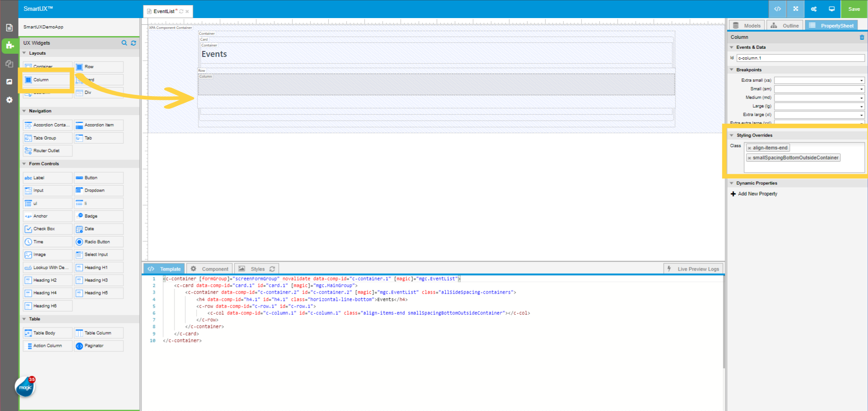Image resolution: width=868 pixels, height=411 pixels.
Task: Remove the align-items-end class chip
Action: pyautogui.click(x=749, y=148)
